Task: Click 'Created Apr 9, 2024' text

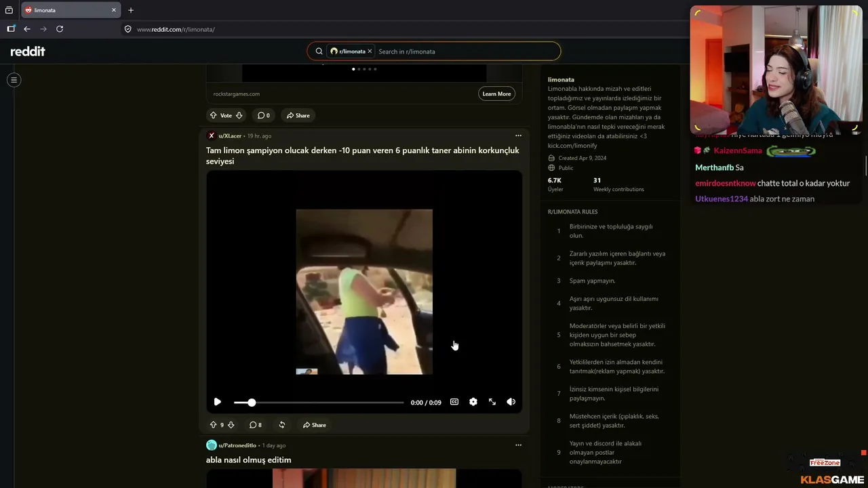Action: [x=582, y=158]
